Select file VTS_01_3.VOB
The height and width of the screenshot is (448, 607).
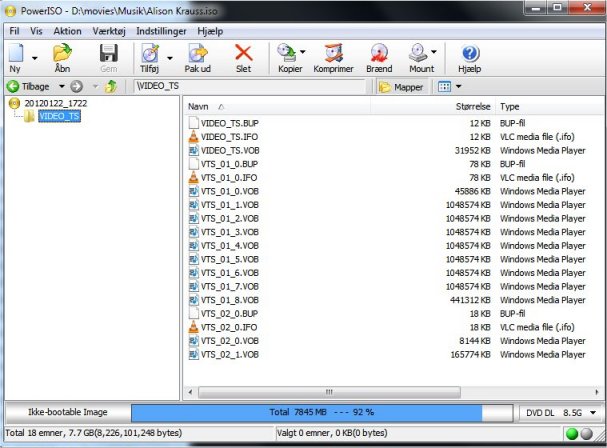[x=230, y=232]
